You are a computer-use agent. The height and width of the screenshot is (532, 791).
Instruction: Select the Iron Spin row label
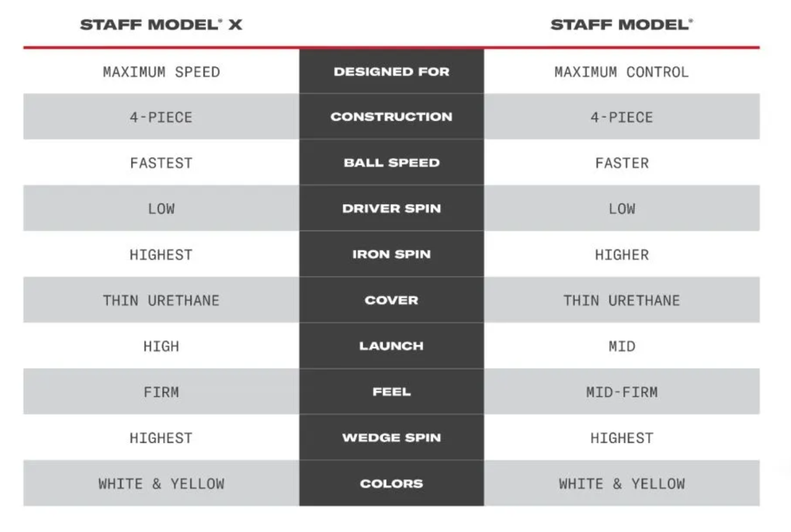pyautogui.click(x=391, y=255)
